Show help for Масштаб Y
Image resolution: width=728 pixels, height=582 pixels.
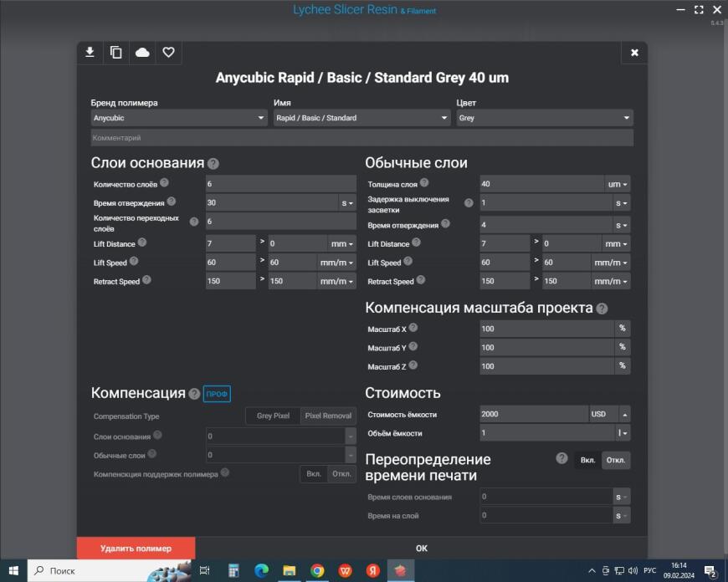[413, 346]
